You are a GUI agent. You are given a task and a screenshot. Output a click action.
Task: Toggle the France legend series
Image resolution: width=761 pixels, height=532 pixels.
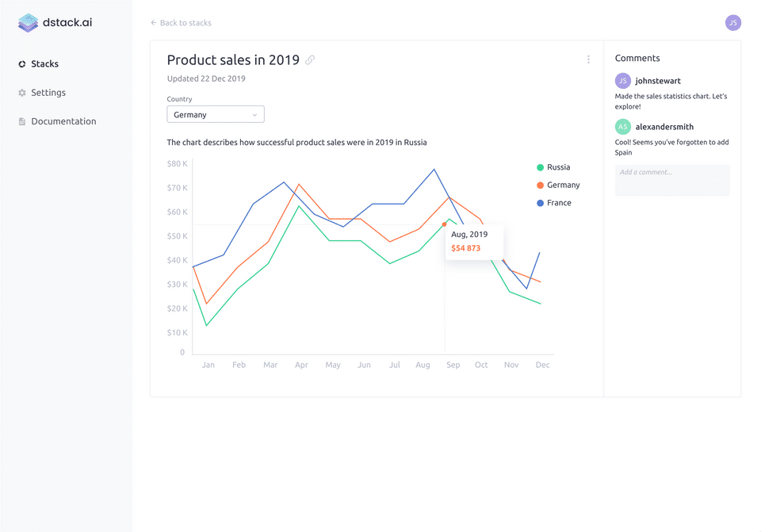(554, 203)
